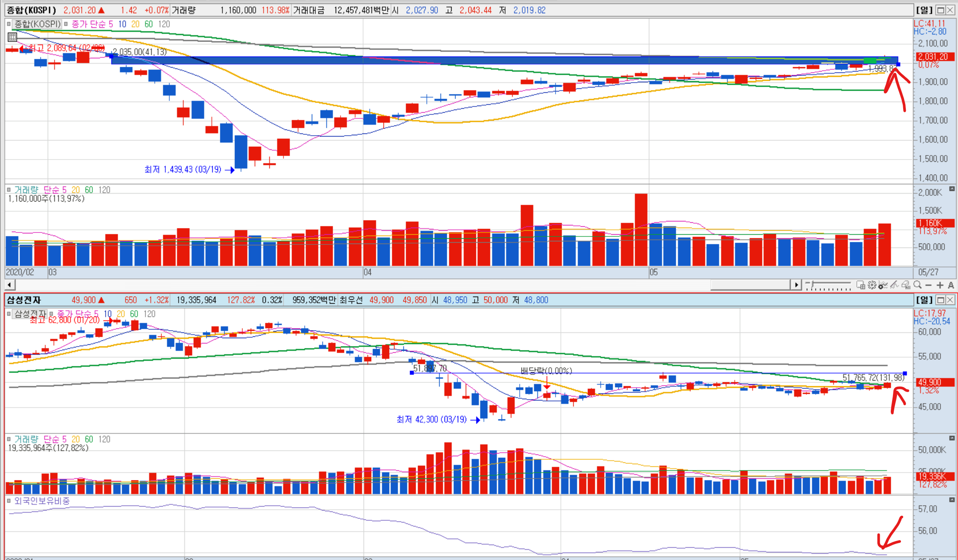Collapse foreign ownership panel corner button
958x560 pixels.
[x=952, y=500]
